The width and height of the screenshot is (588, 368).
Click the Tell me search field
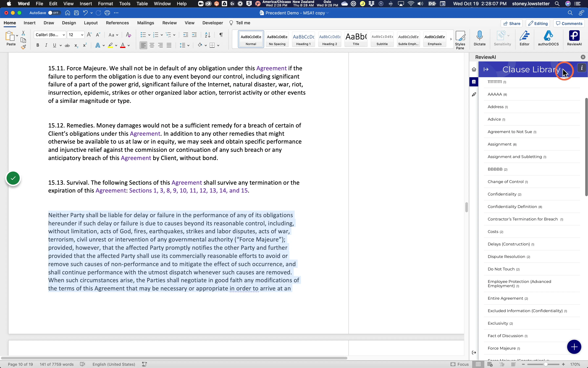[240, 23]
